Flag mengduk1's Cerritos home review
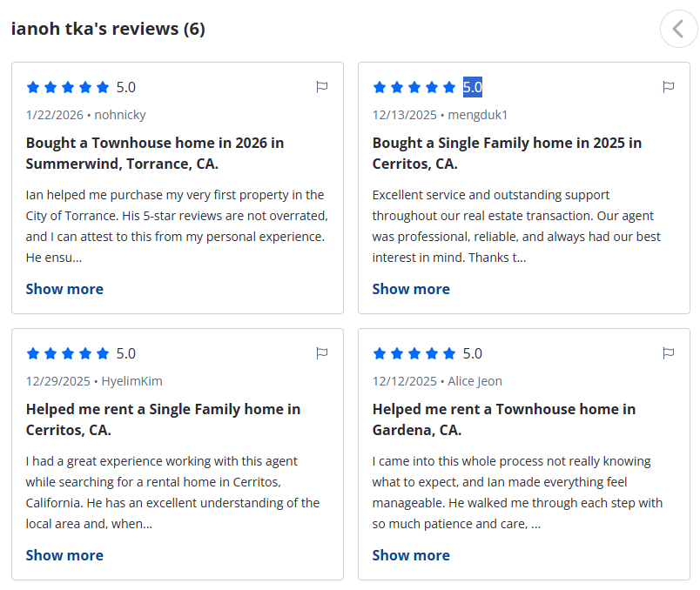The width and height of the screenshot is (700, 590). 668,87
